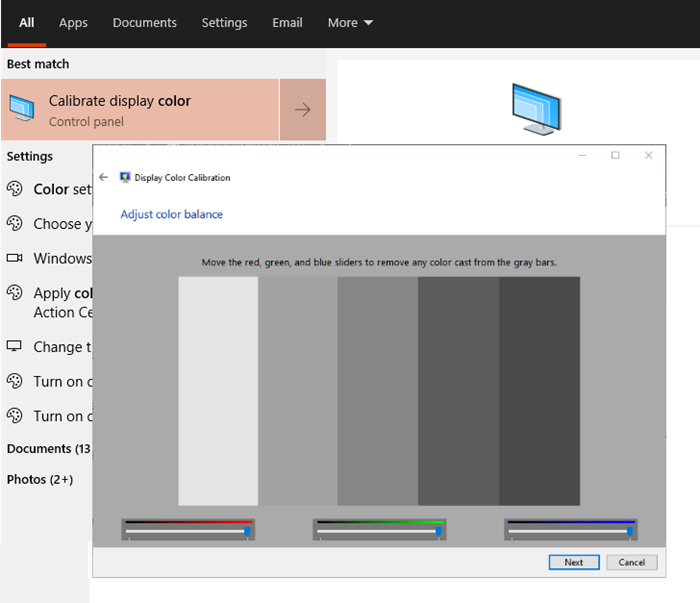
Task: Click the palette icon for Color settings
Action: click(14, 189)
